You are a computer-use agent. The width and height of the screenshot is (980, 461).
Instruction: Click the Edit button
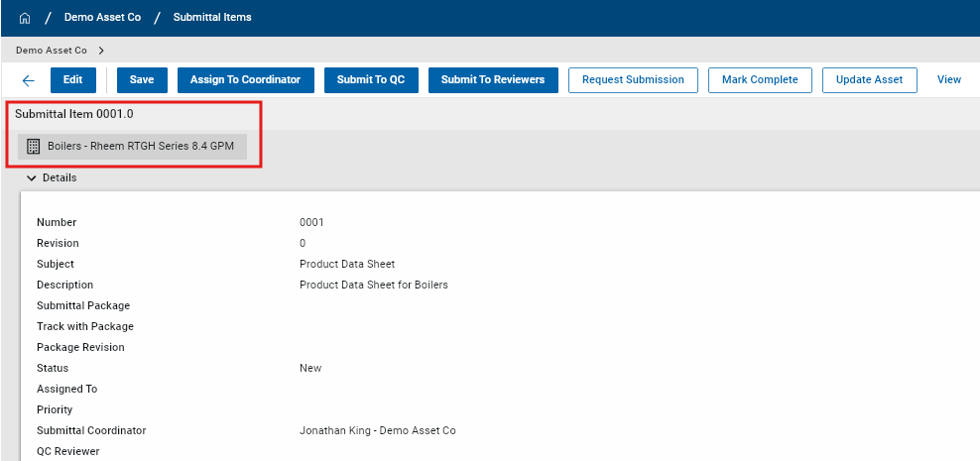tap(72, 80)
